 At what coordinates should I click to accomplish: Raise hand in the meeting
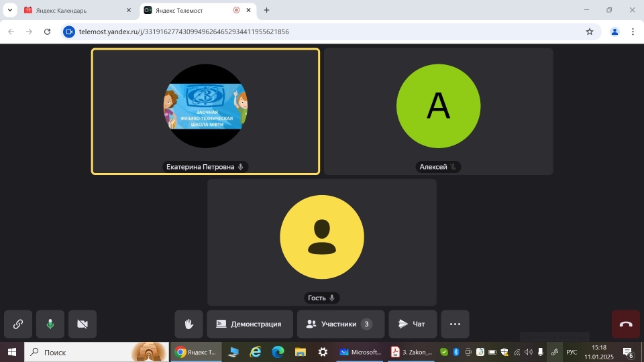click(189, 324)
